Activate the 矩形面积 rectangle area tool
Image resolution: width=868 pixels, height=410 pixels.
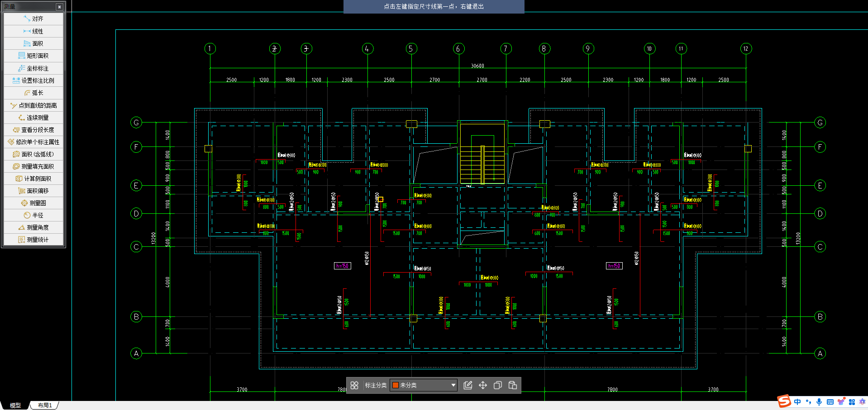(33, 56)
